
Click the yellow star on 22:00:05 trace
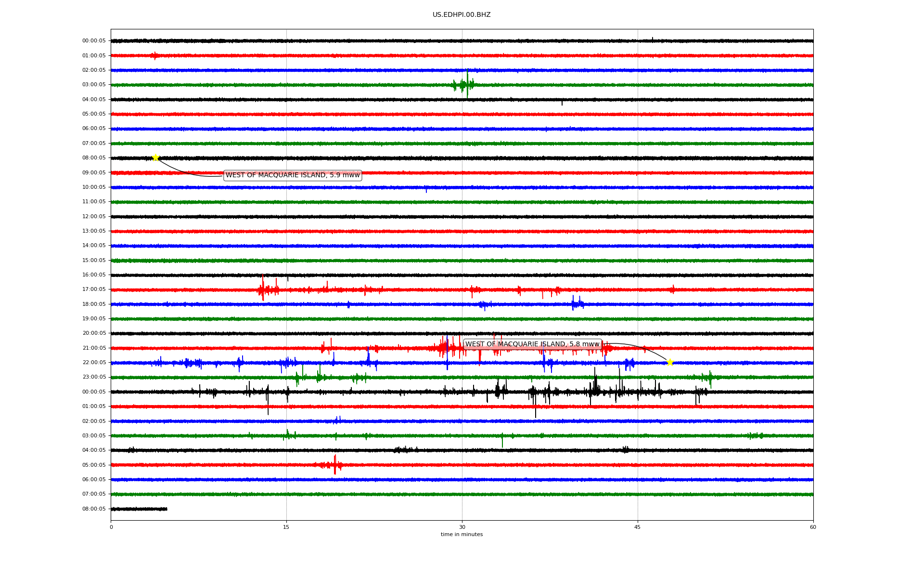click(x=670, y=362)
